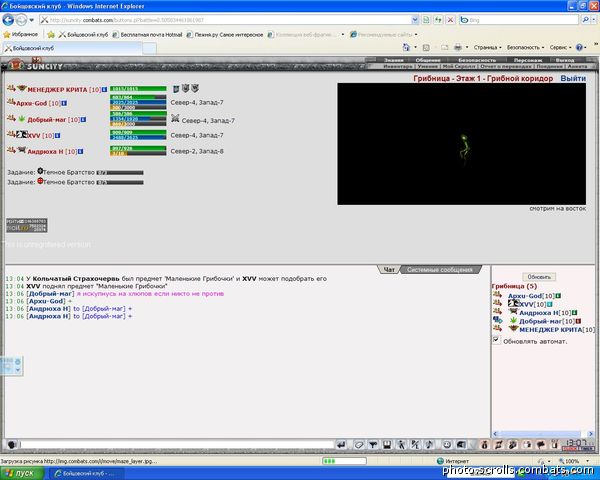Click the crossed swords icon beside Добрый-маг

click(x=175, y=118)
